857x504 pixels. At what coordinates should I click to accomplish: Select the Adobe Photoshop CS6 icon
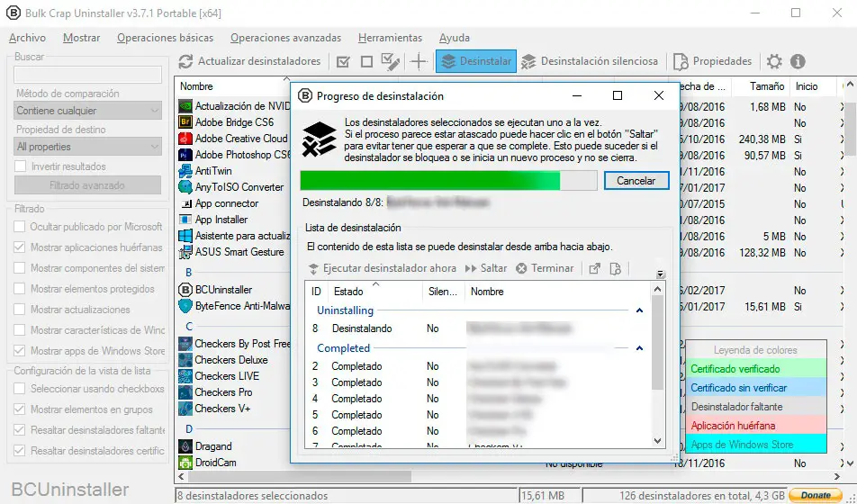(185, 155)
